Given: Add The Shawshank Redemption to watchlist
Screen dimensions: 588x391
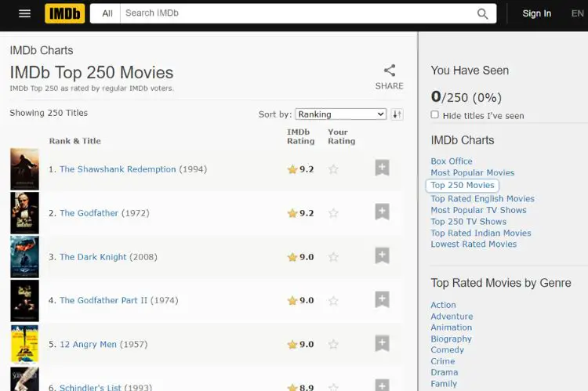Looking at the screenshot, I should pyautogui.click(x=382, y=168).
